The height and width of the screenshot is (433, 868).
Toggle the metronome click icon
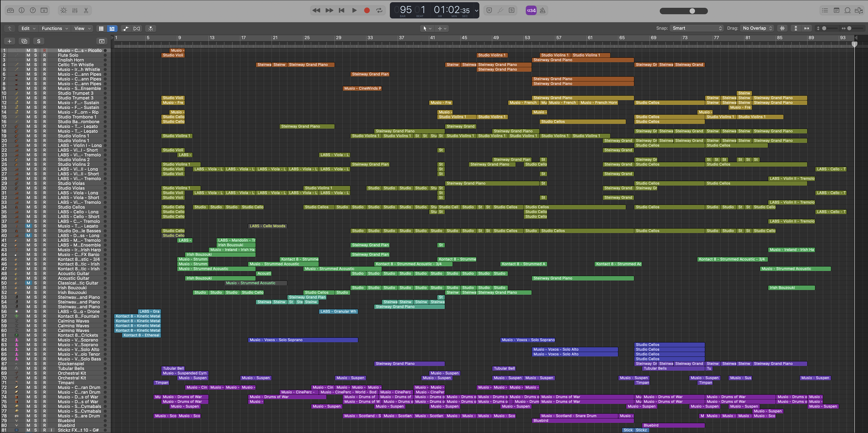[542, 10]
